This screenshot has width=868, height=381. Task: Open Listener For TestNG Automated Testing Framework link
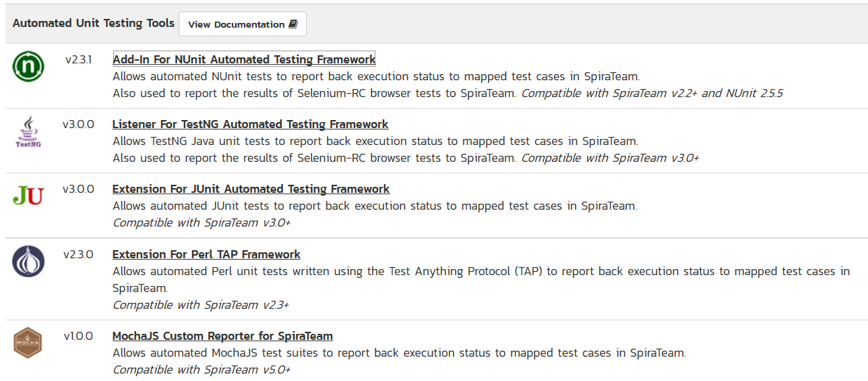250,124
